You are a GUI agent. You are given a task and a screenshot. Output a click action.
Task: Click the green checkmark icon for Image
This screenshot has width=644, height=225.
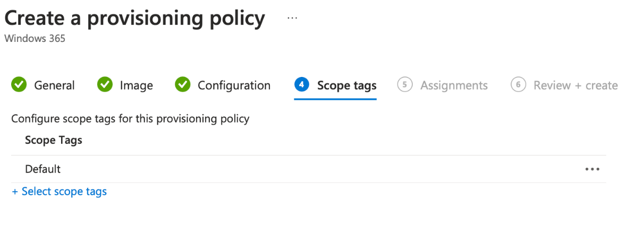pos(105,85)
